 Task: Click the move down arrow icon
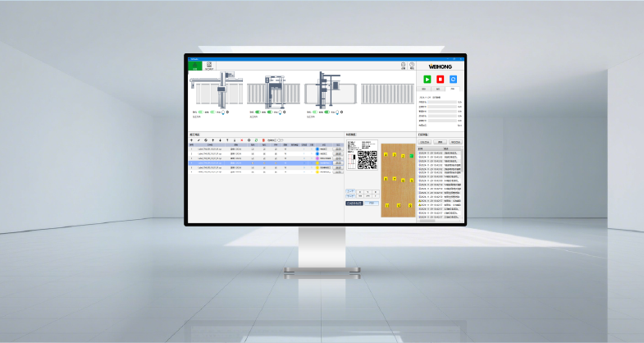pos(220,140)
